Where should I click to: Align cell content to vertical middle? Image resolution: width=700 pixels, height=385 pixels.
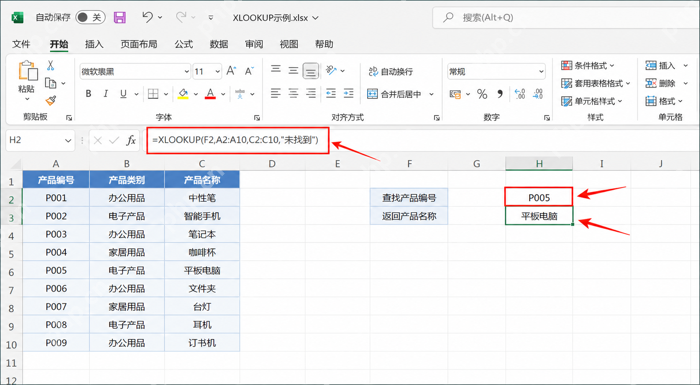tap(293, 70)
